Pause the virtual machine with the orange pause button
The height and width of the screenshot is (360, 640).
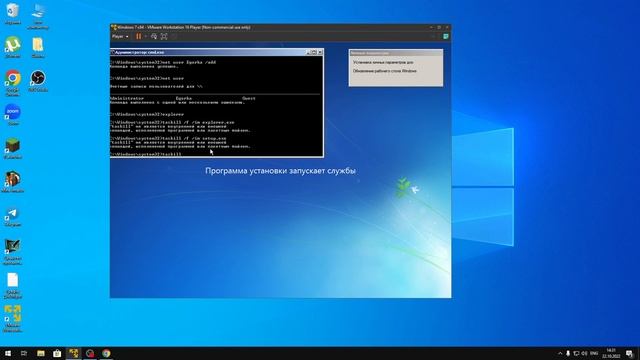[139, 37]
